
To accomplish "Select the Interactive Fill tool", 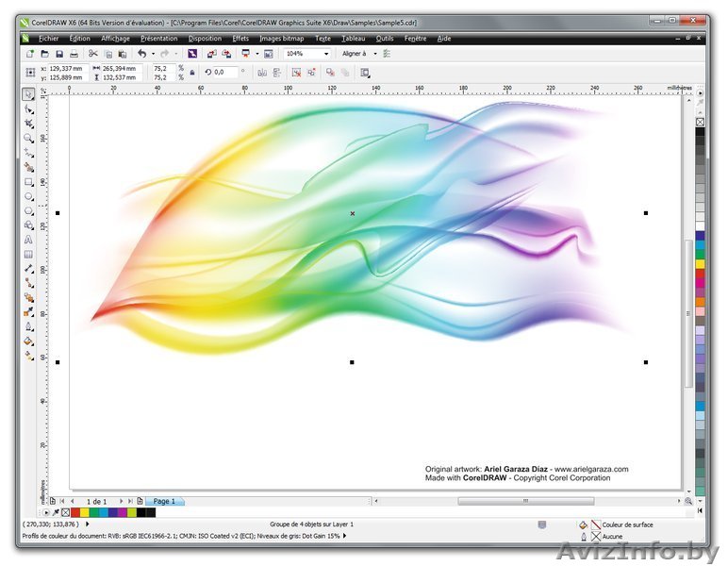I will (29, 357).
